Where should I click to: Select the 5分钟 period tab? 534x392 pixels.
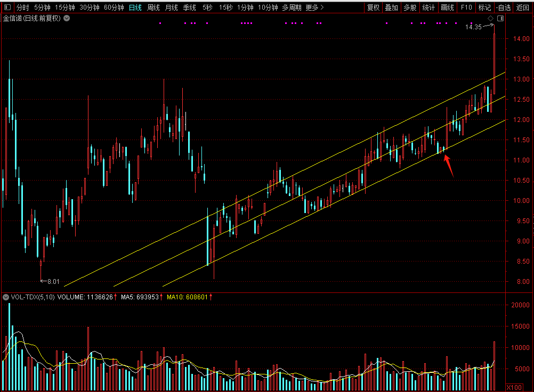point(42,7)
